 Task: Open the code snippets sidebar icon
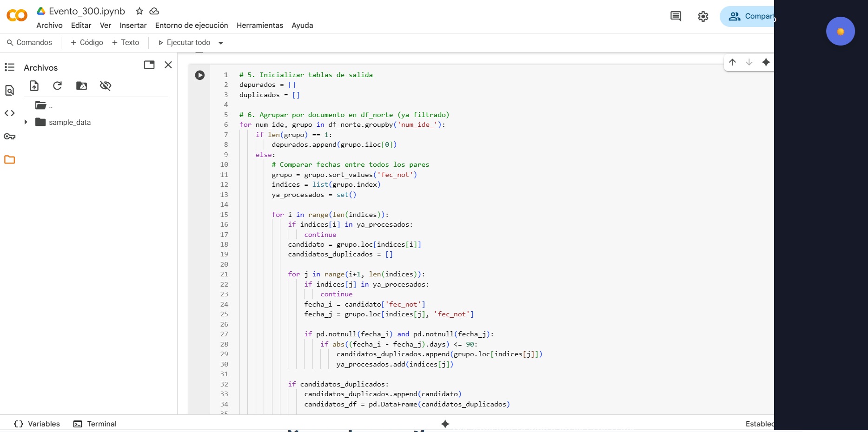(9, 113)
